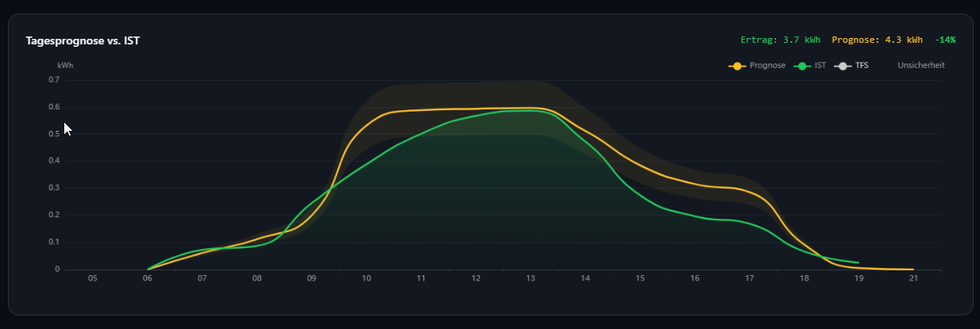Toggle the Unsicherheit band legend entry
Image resolution: width=980 pixels, height=329 pixels.
(920, 66)
